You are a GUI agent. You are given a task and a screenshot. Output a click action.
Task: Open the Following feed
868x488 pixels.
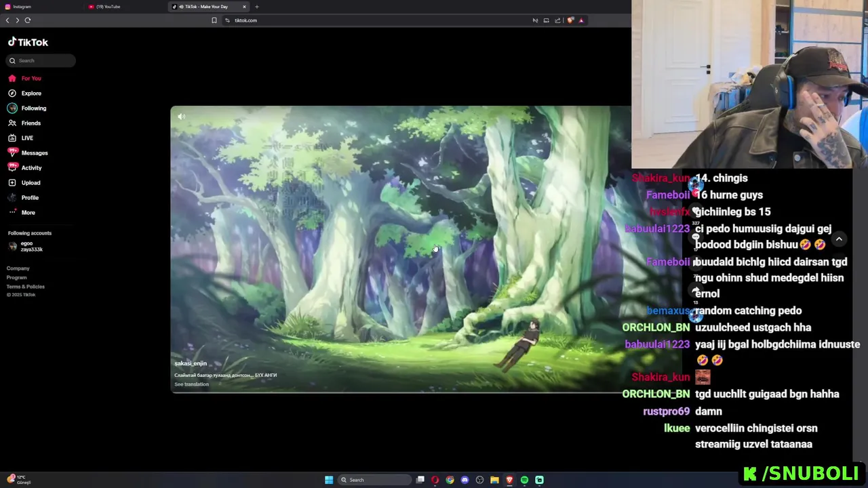[x=34, y=108]
